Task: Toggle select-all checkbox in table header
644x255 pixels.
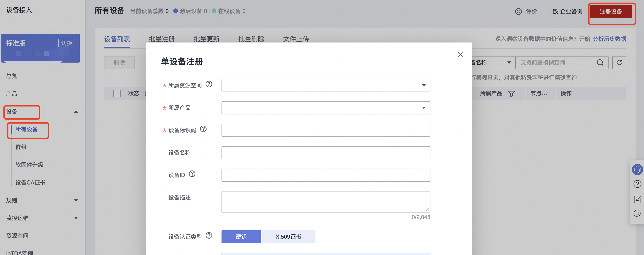Action: pyautogui.click(x=117, y=93)
